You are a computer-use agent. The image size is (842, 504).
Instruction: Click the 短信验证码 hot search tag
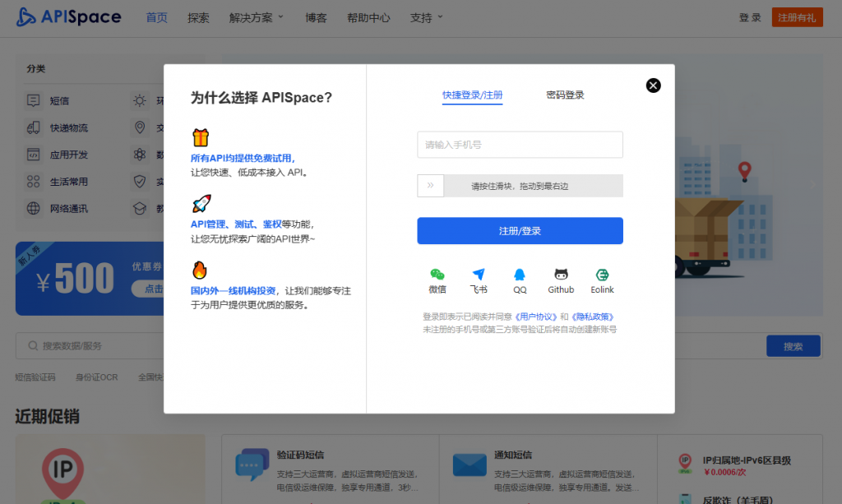(x=35, y=377)
